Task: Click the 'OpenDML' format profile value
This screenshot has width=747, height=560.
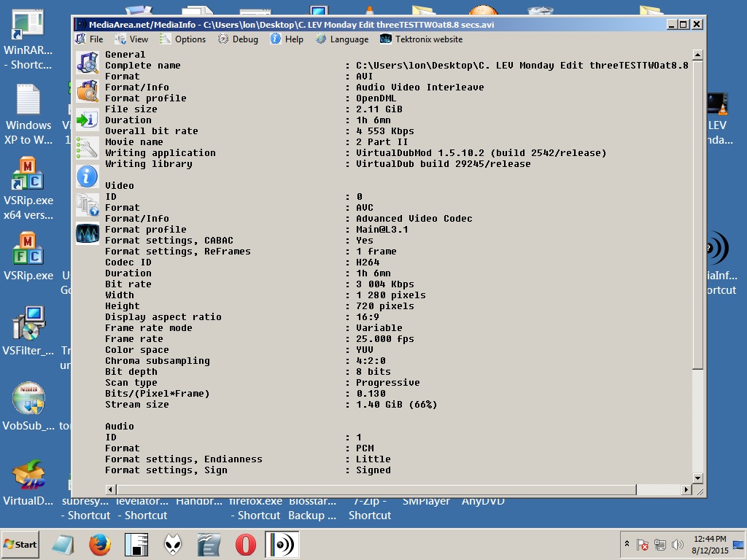Action: coord(376,98)
